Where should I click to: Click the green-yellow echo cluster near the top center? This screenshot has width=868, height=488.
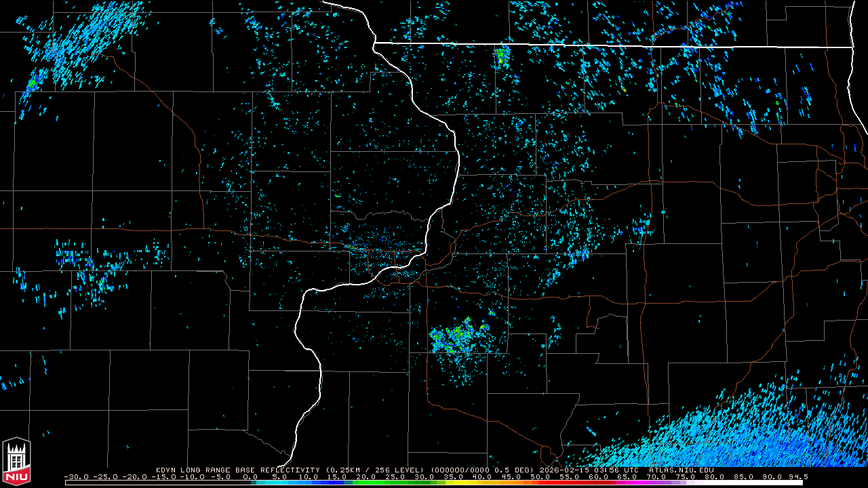click(x=501, y=54)
